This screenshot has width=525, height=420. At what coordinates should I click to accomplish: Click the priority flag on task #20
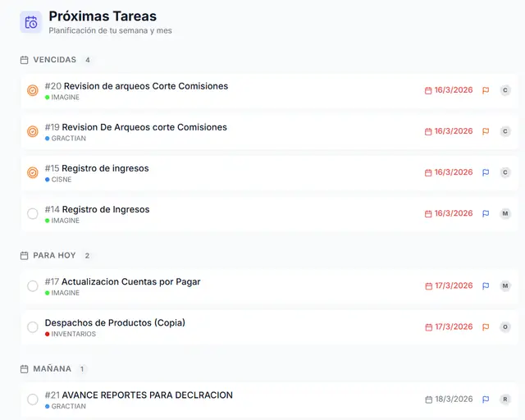click(486, 90)
